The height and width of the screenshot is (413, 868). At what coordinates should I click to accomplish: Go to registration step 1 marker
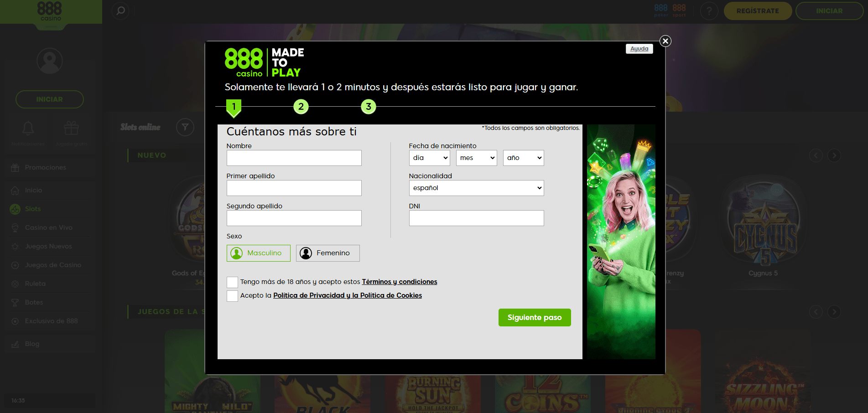coord(234,108)
